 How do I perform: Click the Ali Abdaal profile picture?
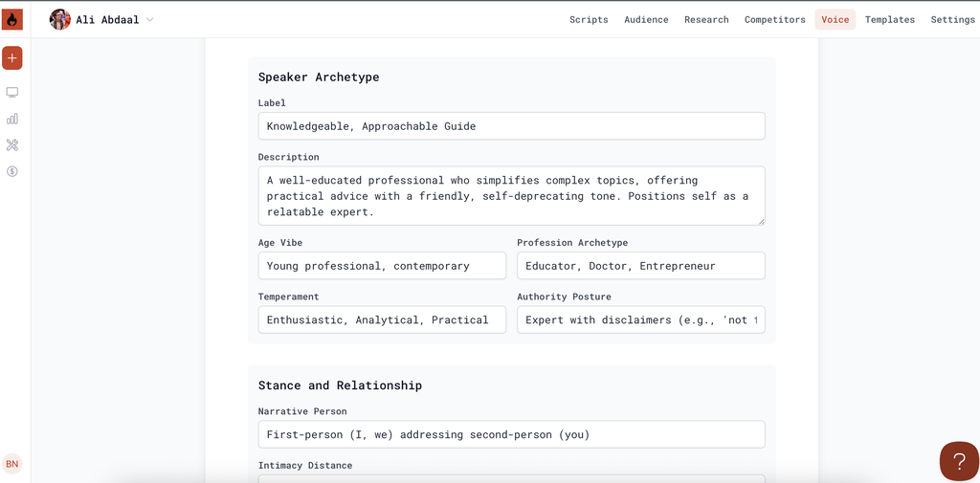tap(60, 19)
